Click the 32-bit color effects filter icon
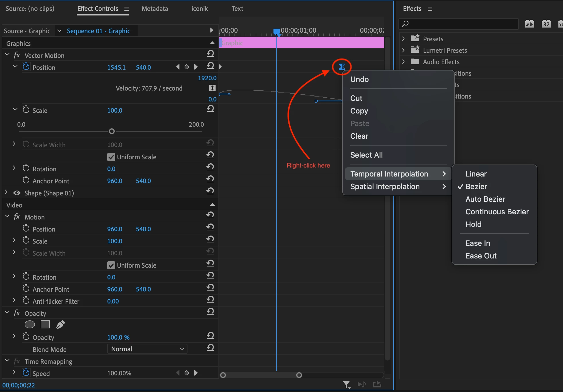The width and height of the screenshot is (563, 392). click(x=546, y=24)
